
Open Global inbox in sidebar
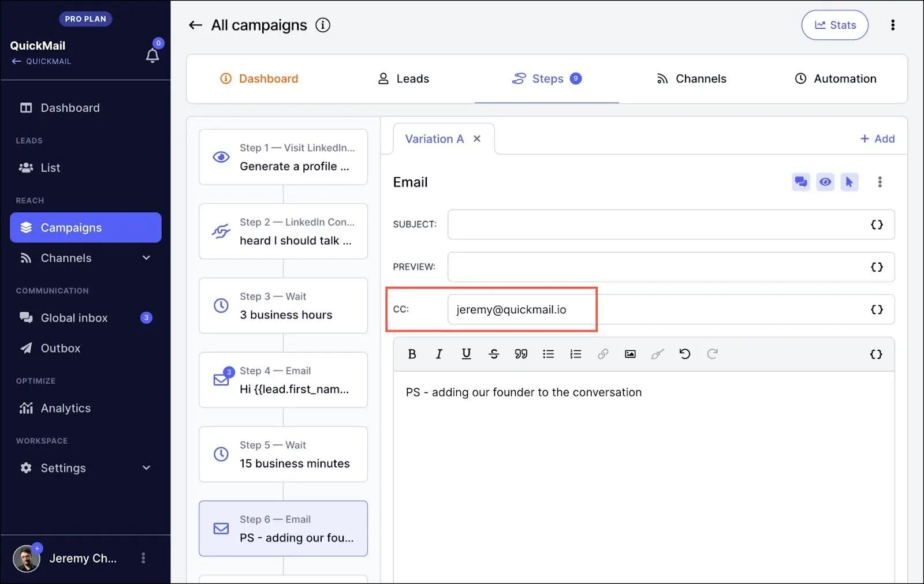tap(85, 318)
